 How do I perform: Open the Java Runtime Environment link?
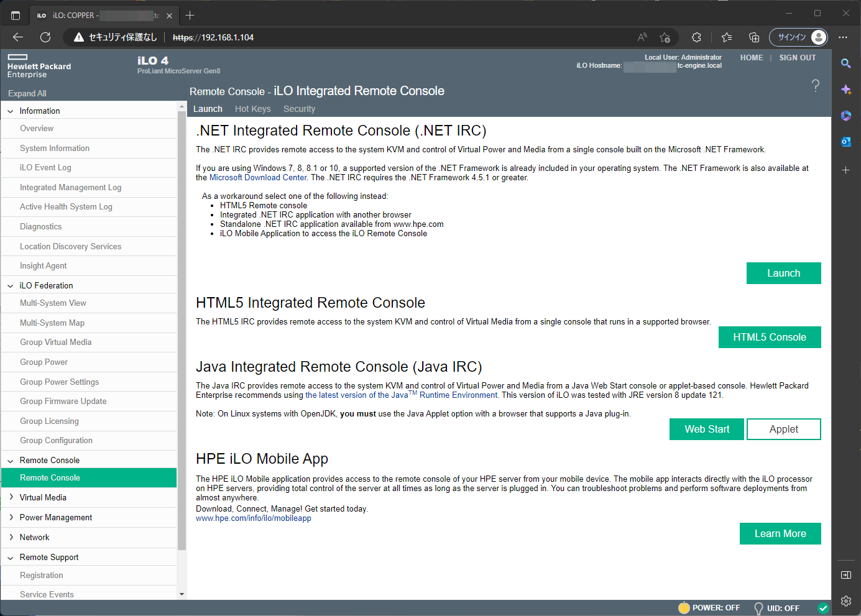point(402,395)
